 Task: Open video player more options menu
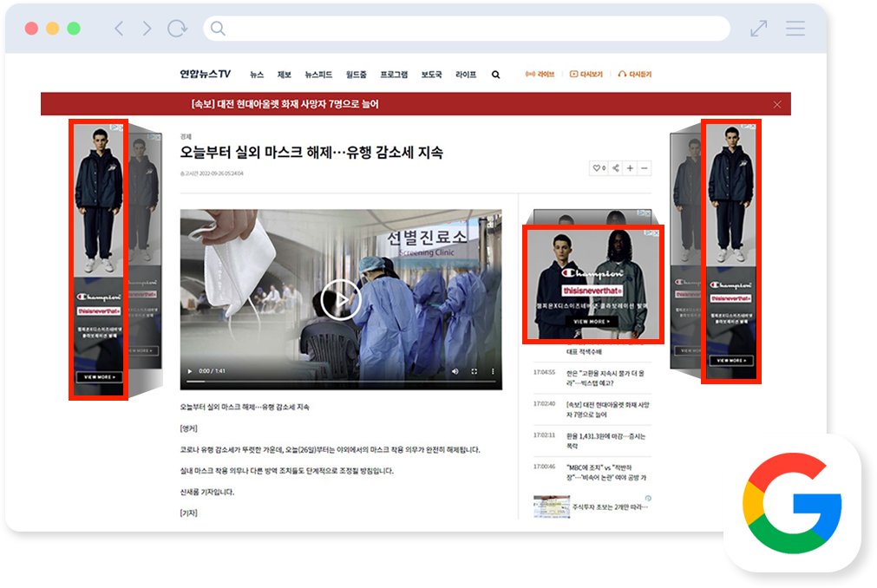click(x=492, y=371)
